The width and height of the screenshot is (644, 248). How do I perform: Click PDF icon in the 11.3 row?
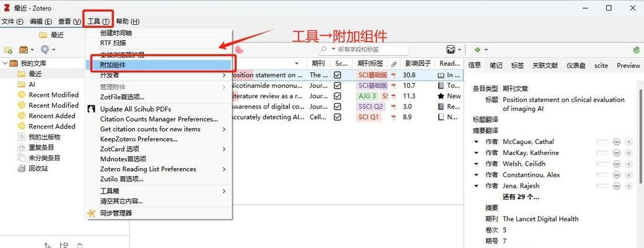click(393, 96)
